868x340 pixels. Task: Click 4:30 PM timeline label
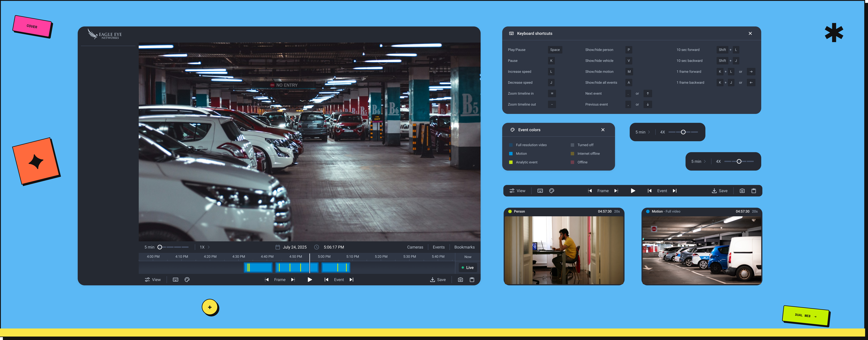tap(239, 257)
